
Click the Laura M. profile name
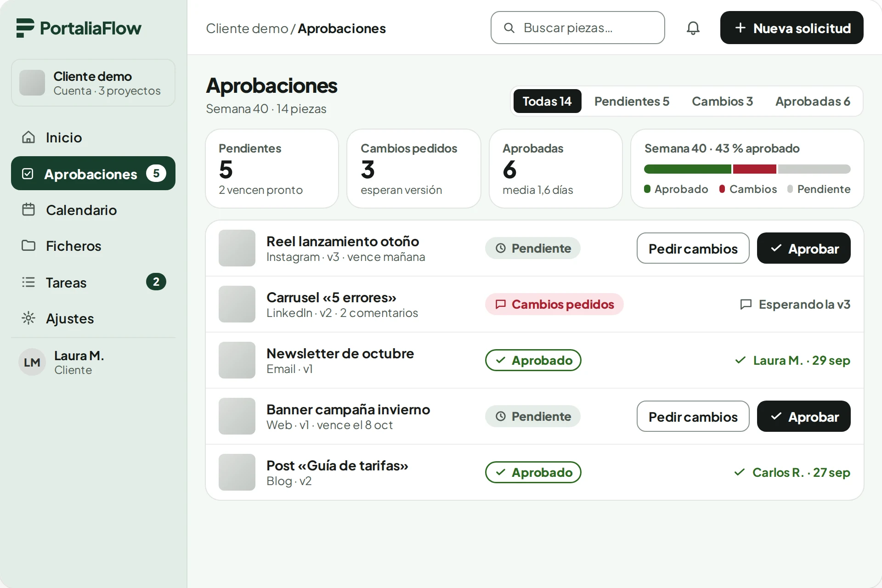(x=79, y=356)
